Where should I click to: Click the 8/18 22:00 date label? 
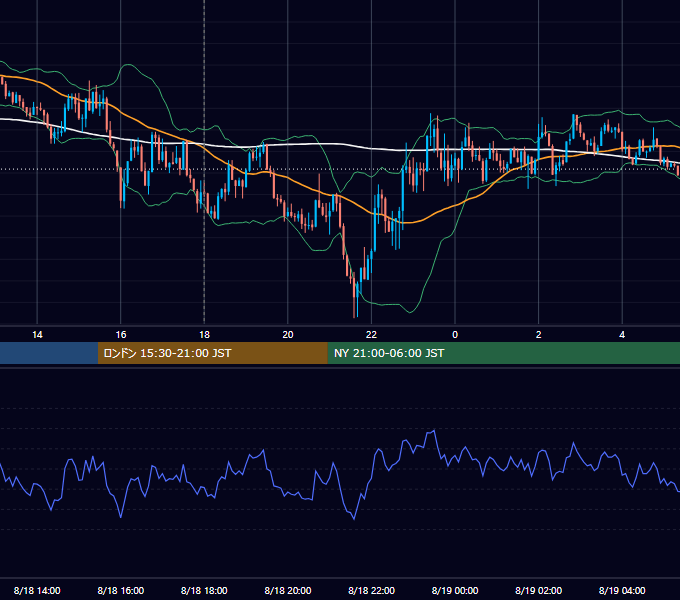pos(371,590)
